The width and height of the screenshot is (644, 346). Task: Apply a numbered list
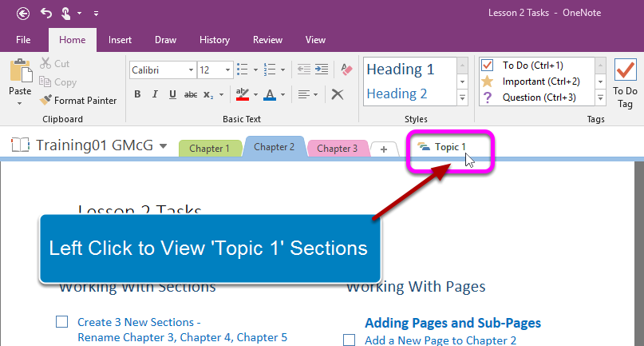[x=270, y=70]
